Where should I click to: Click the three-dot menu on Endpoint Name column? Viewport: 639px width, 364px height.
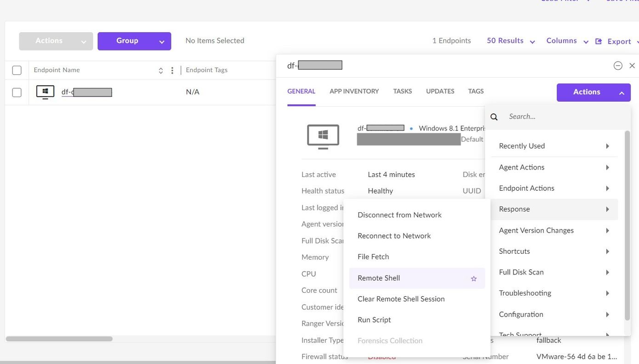(x=172, y=70)
